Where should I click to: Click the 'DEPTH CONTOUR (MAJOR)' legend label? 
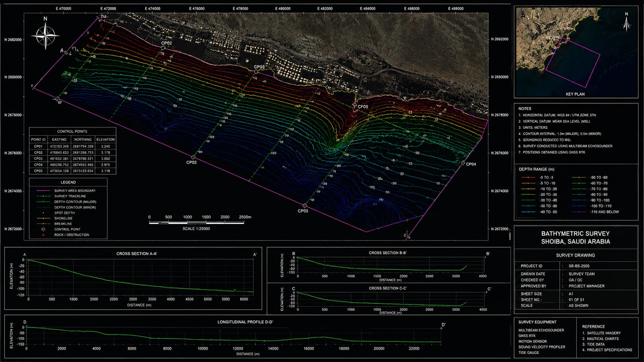coord(75,202)
